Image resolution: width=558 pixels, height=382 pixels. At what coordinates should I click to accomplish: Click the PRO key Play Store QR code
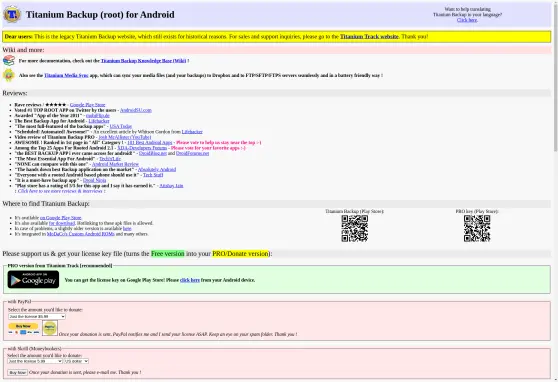pyautogui.click(x=477, y=229)
